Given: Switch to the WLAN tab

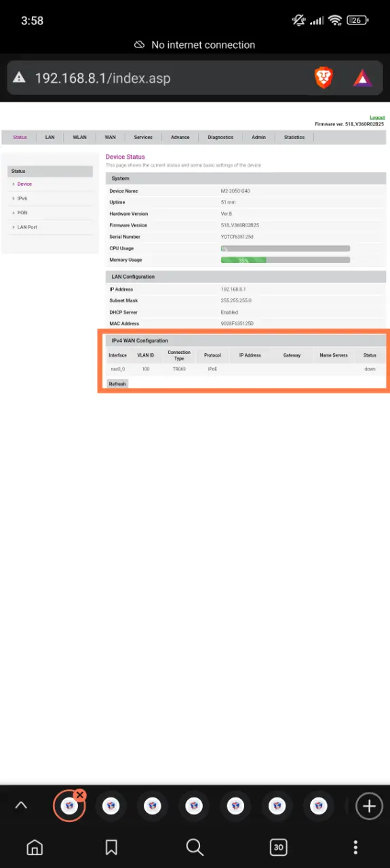Looking at the screenshot, I should point(80,137).
